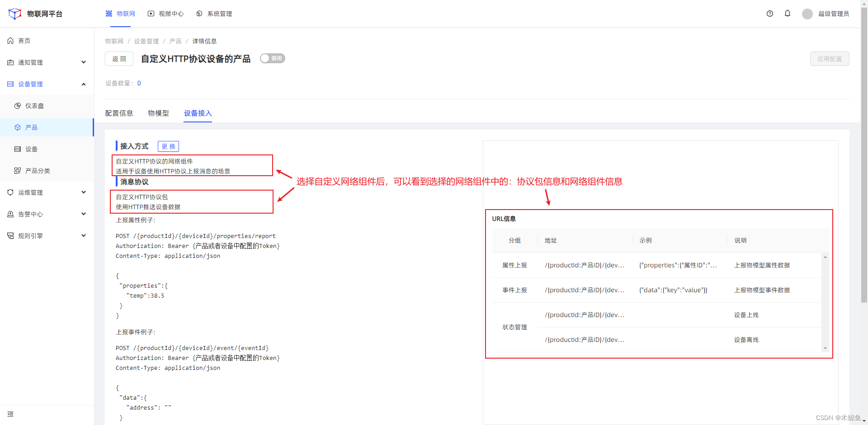
Task: Click the 状态管理 table cell
Action: click(514, 327)
